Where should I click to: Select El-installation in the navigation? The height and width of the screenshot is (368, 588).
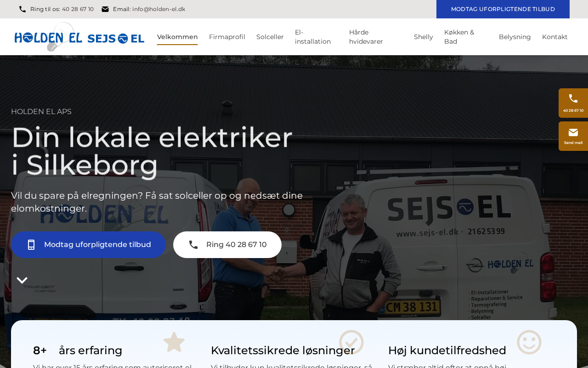tap(313, 37)
